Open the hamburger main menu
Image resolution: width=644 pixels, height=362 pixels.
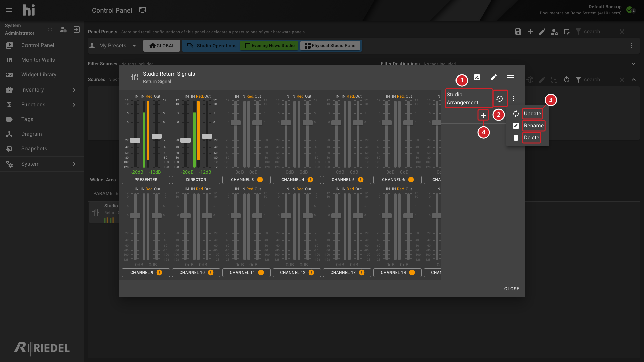(x=9, y=10)
